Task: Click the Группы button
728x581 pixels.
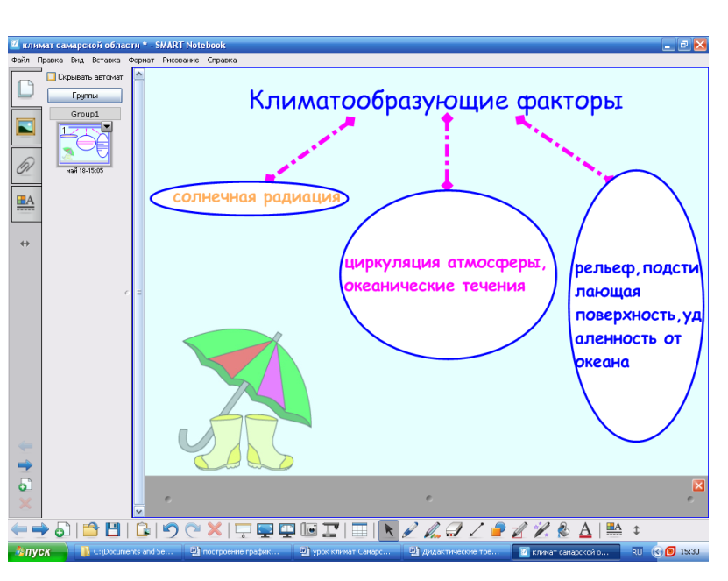Action: point(85,96)
